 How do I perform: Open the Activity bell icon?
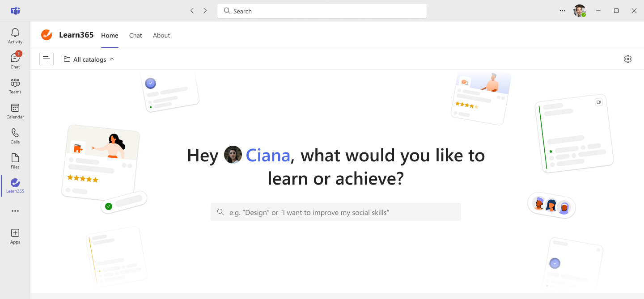tap(15, 36)
